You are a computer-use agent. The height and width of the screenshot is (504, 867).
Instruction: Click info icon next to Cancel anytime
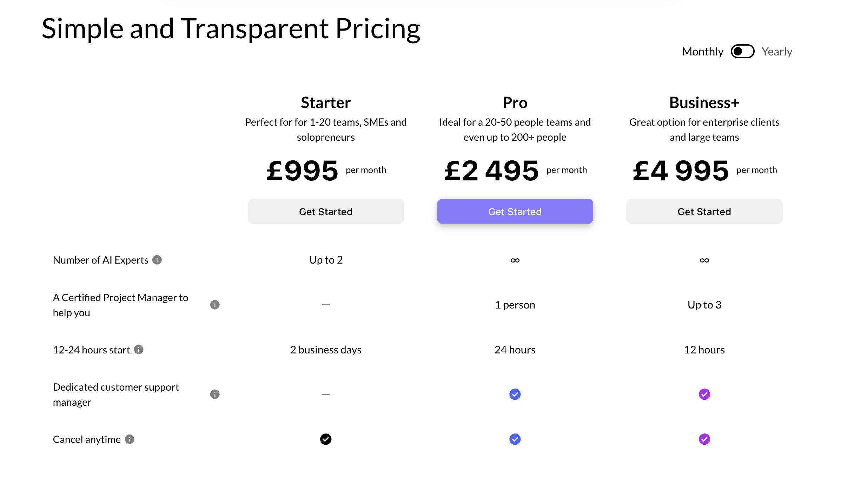click(x=130, y=439)
